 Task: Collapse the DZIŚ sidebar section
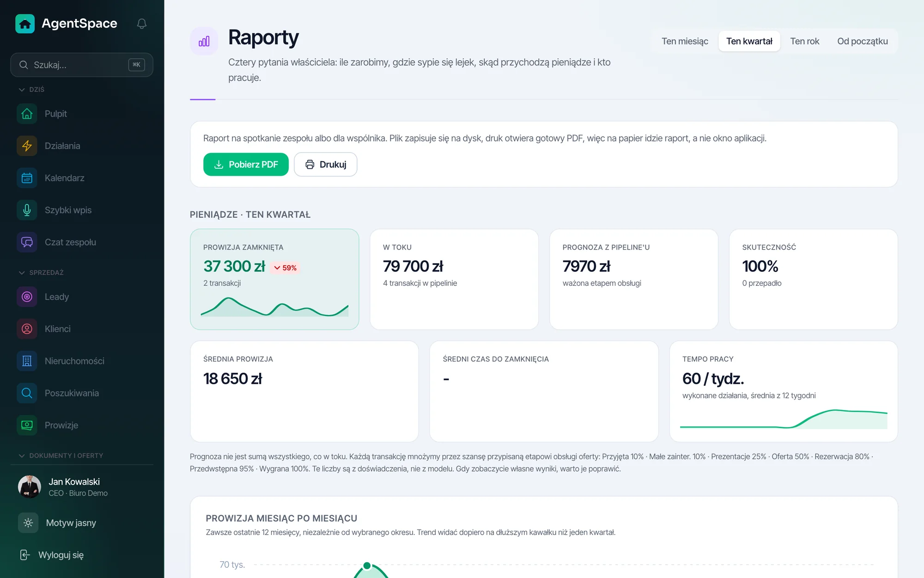tap(31, 89)
